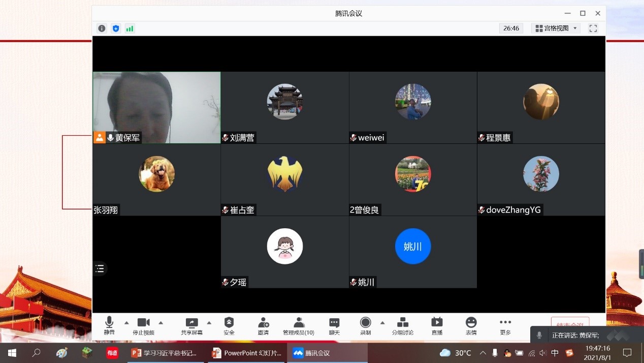Start Live streaming (直播)

(437, 325)
